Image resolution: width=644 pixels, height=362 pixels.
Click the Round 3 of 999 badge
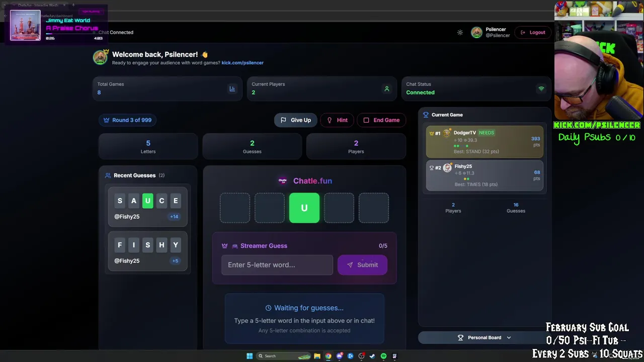click(127, 120)
